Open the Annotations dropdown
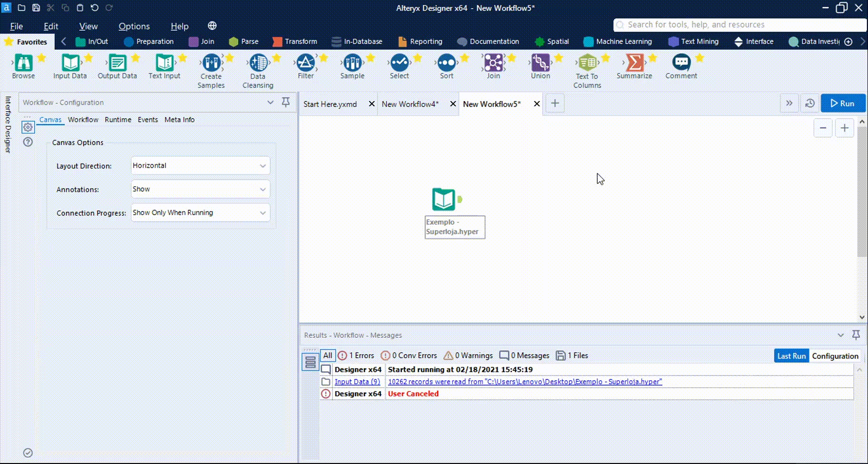 (x=200, y=189)
